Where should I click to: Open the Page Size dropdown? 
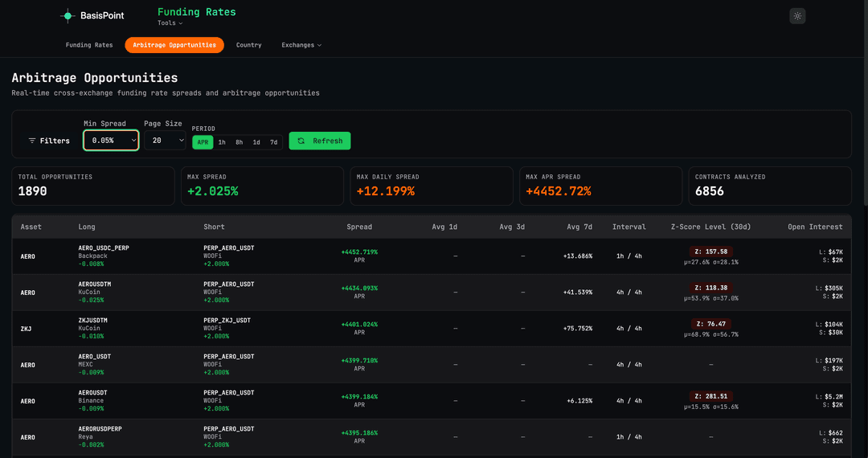(x=165, y=141)
